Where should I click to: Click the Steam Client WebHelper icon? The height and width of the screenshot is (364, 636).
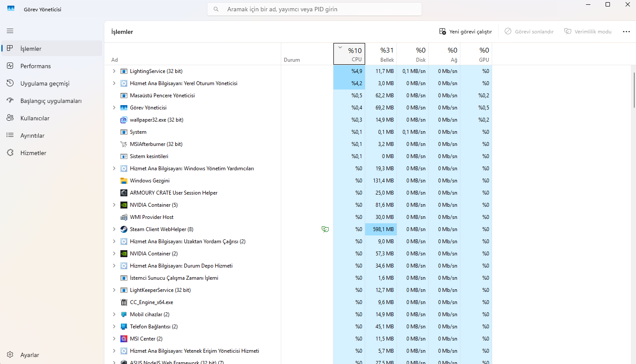point(124,229)
